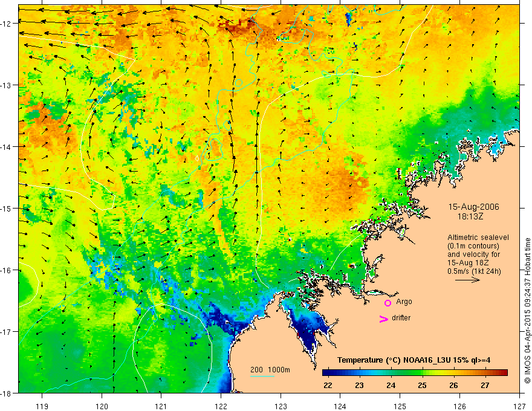Image resolution: width=532 pixels, height=411 pixels.
Task: Select the time text 18:13Z
Action: (x=470, y=216)
